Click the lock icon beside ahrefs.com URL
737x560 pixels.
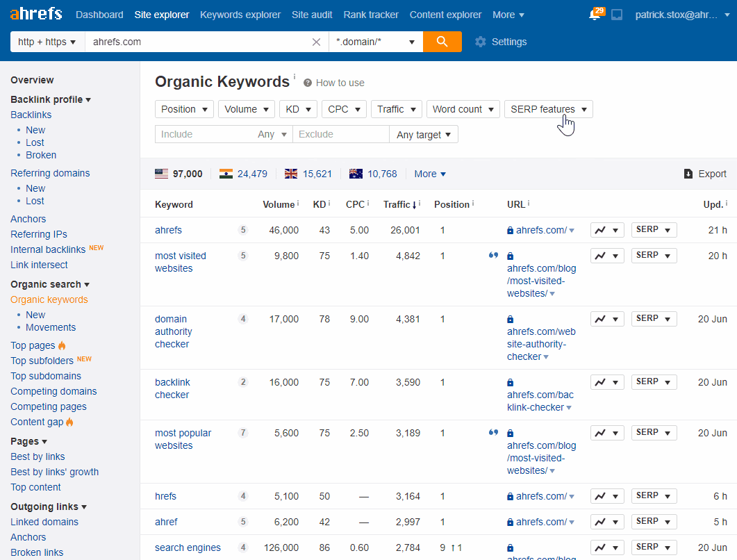510,229
